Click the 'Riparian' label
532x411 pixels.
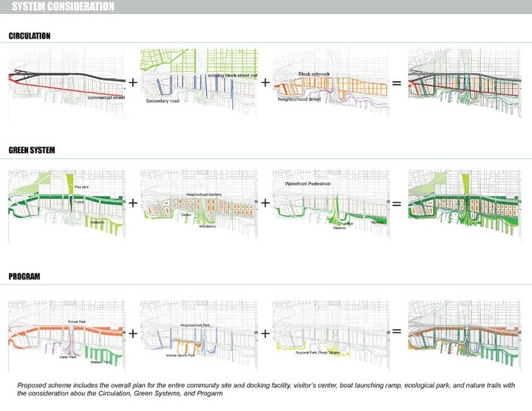[378, 223]
